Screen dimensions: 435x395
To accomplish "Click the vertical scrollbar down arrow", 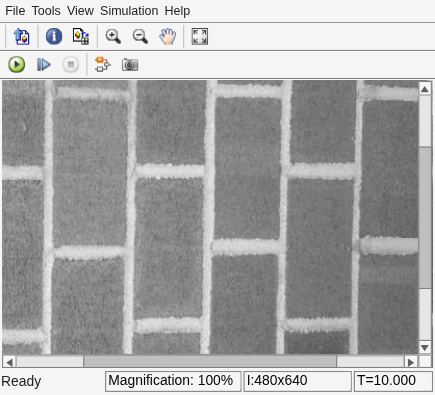I will click(425, 348).
